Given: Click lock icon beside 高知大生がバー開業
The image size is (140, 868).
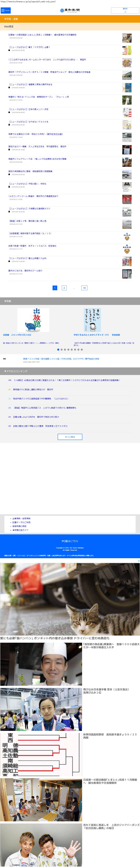Looking at the screenshot, I should point(9,150).
